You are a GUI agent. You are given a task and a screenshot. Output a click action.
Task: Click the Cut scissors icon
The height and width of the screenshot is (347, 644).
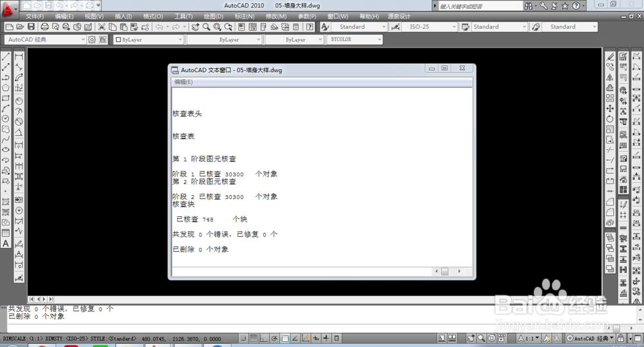[102, 26]
